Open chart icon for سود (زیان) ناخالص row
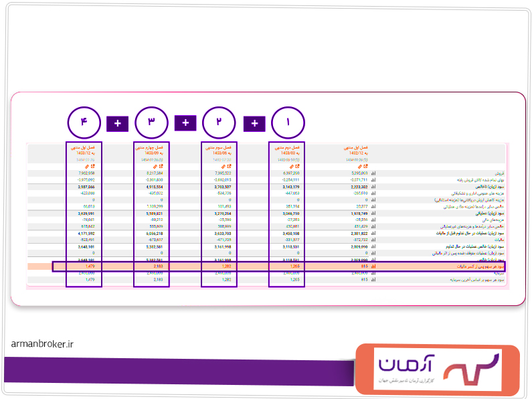The image size is (532, 399). [x=373, y=187]
